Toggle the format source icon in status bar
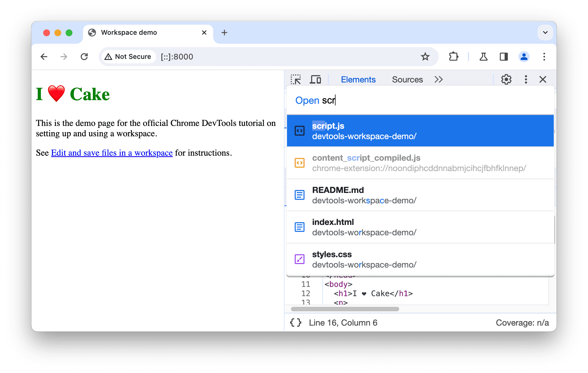 [x=297, y=323]
